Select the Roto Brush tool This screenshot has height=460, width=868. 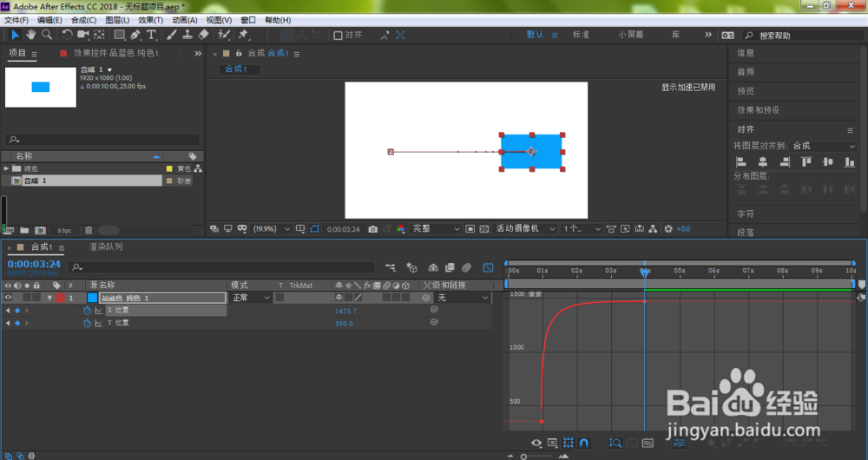pyautogui.click(x=224, y=35)
